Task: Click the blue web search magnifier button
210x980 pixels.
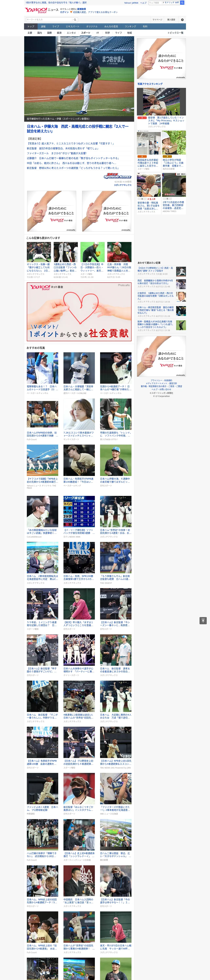Action: pos(182,3)
